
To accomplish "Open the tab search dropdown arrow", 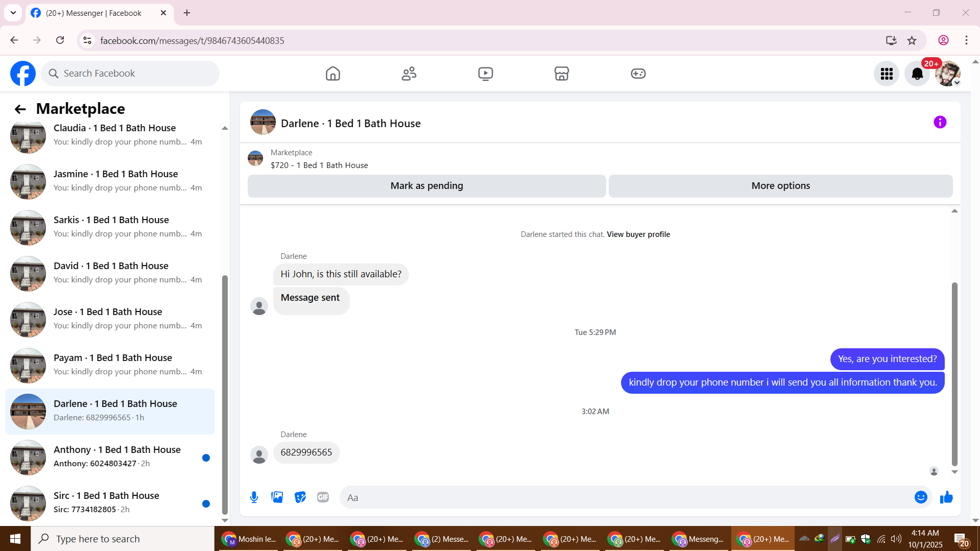I will click(13, 13).
